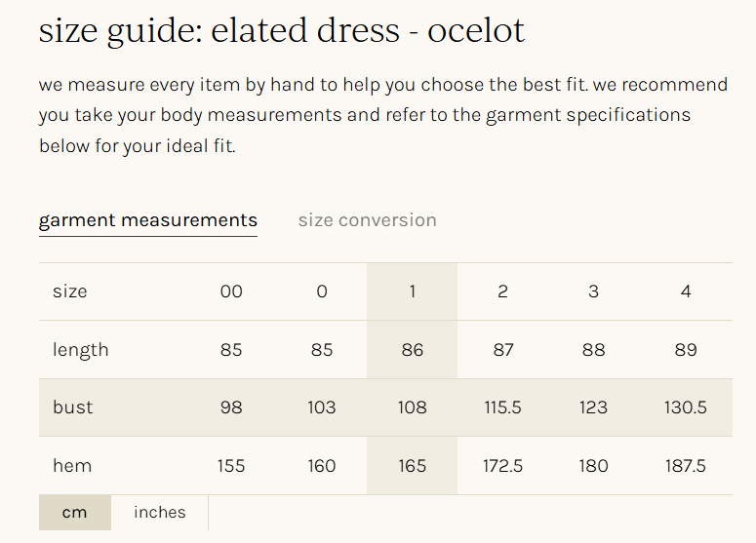Switch to the size conversion tab
Viewport: 756px width, 543px height.
point(367,220)
